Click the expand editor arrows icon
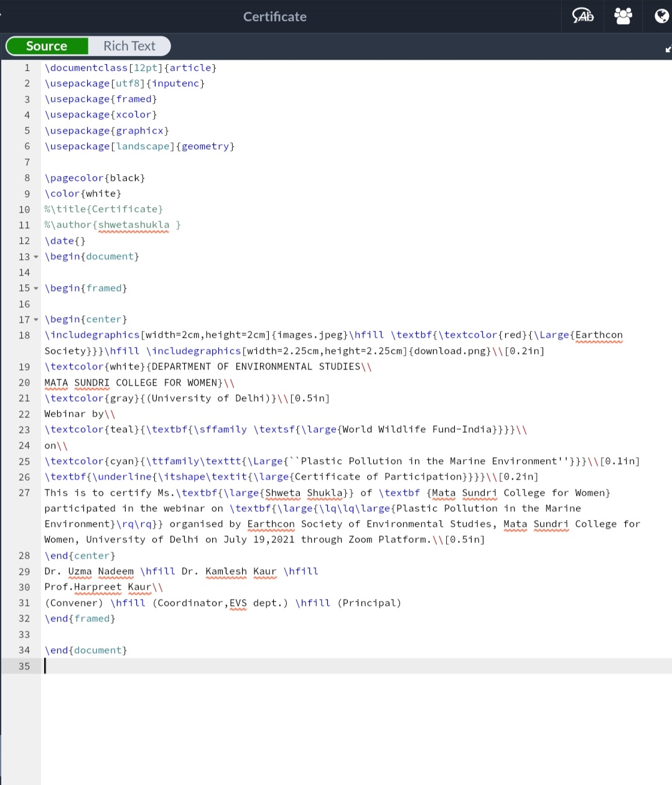 click(668, 49)
